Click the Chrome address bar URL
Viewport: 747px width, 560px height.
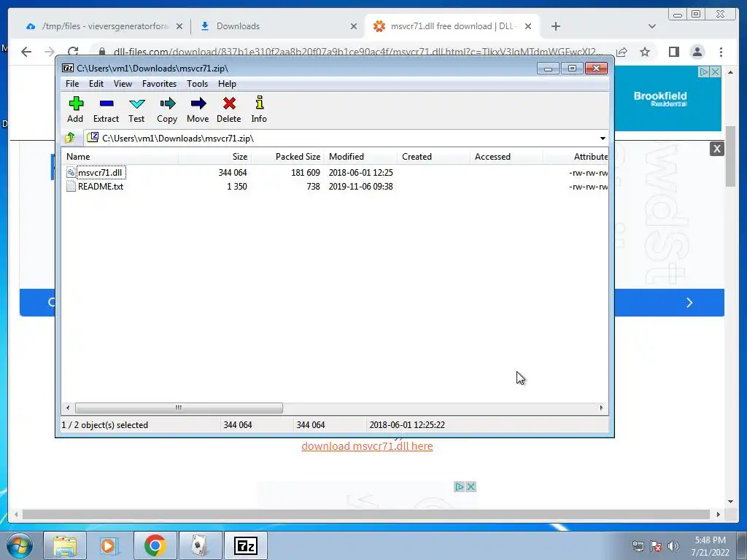pos(358,52)
